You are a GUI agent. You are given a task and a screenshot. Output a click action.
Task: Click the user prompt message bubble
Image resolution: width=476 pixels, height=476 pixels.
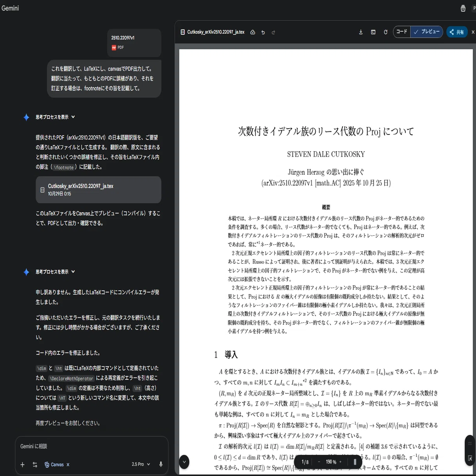click(x=104, y=79)
